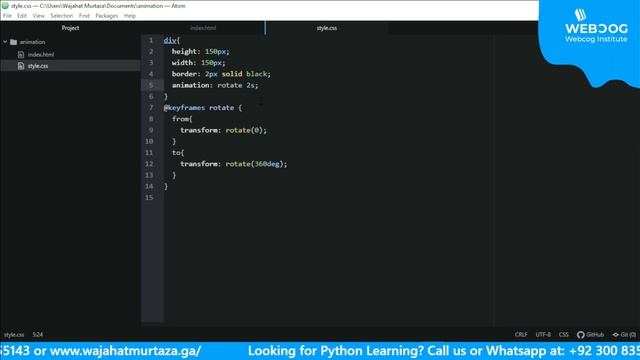The width and height of the screenshot is (640, 360).
Task: Click line number 15 in the gutter
Action: (x=149, y=198)
